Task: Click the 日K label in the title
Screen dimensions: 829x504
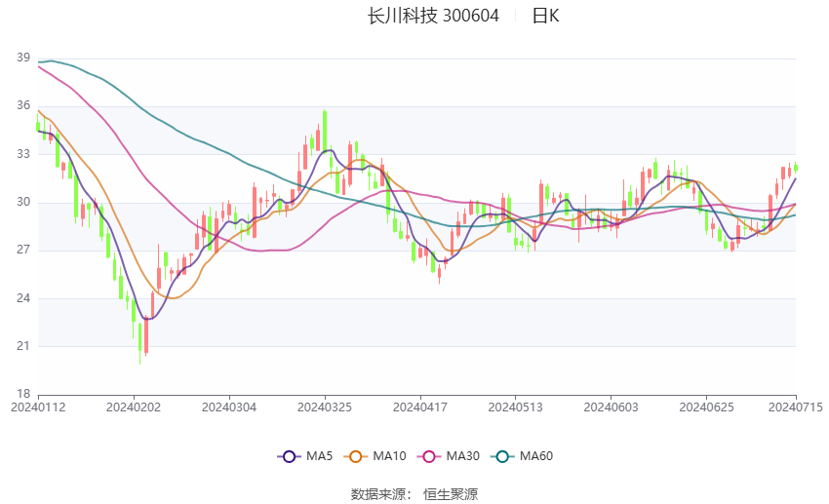Action: tap(545, 16)
